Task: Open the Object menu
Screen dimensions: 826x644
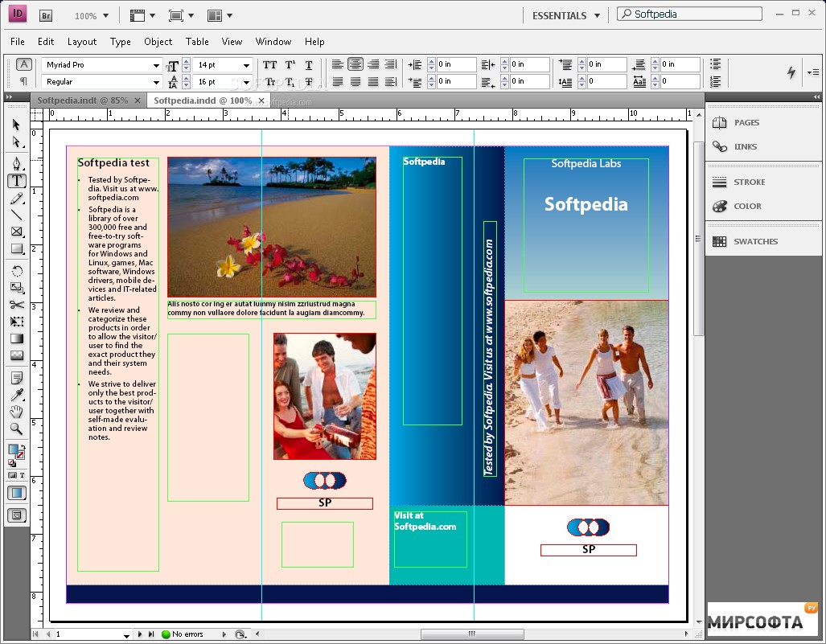Action: point(158,42)
